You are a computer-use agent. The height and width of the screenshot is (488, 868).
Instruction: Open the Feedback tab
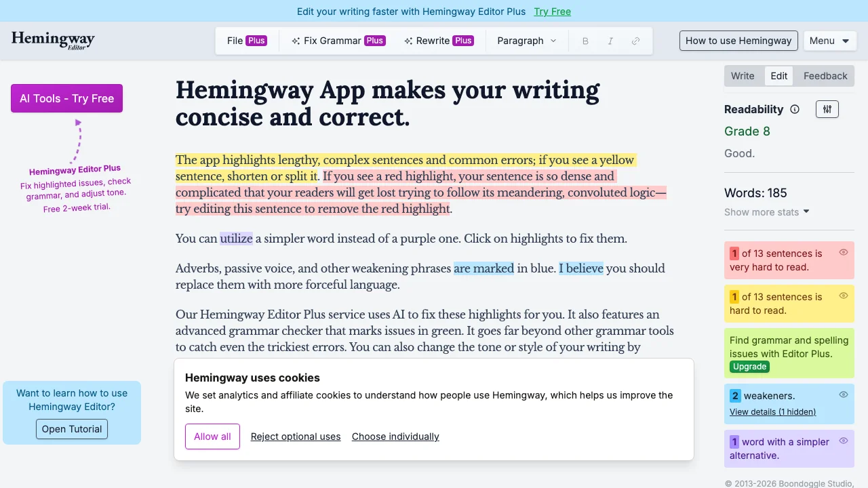pyautogui.click(x=825, y=76)
